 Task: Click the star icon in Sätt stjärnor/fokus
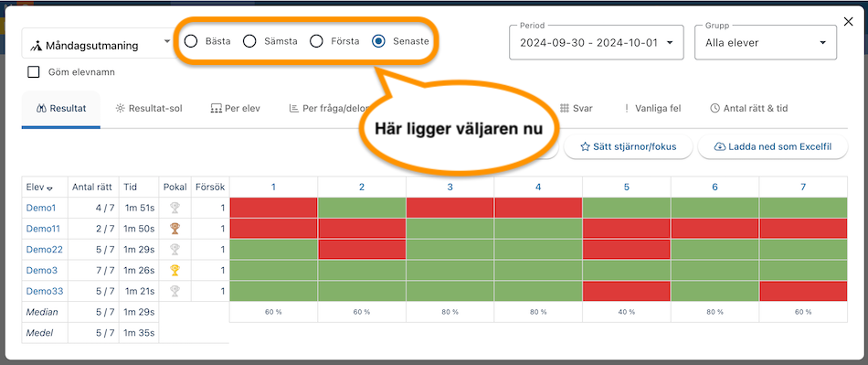585,146
